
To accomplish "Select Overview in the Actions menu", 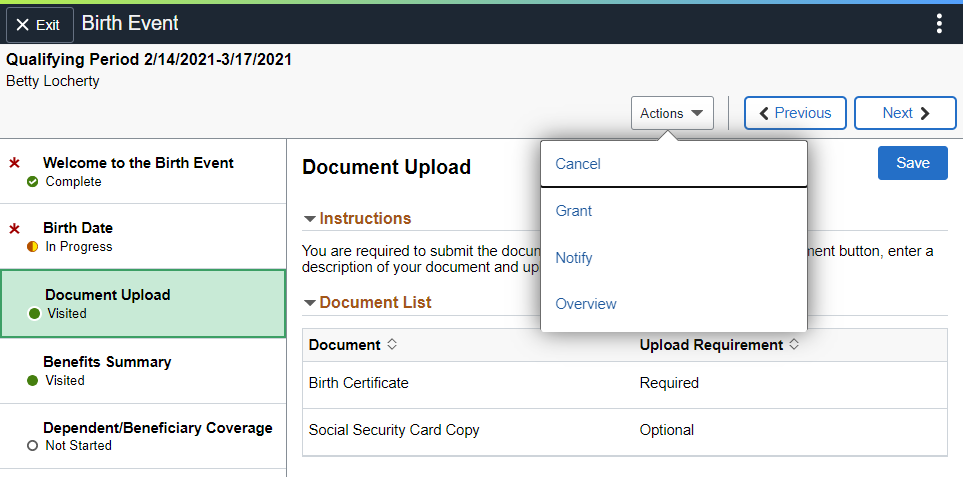I will point(674,304).
